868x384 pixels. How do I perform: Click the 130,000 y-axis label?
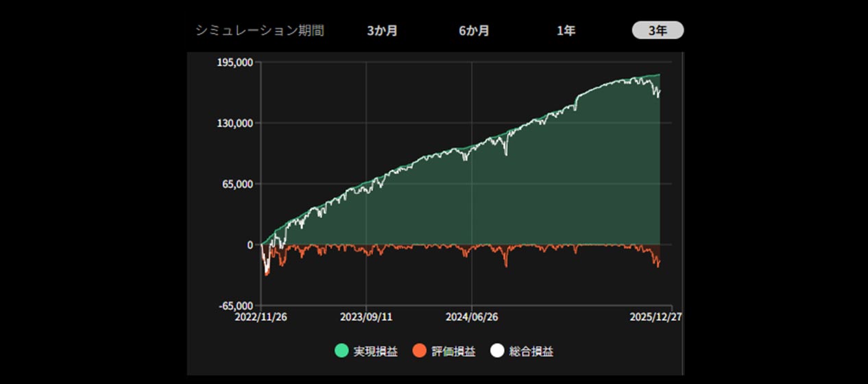point(235,123)
